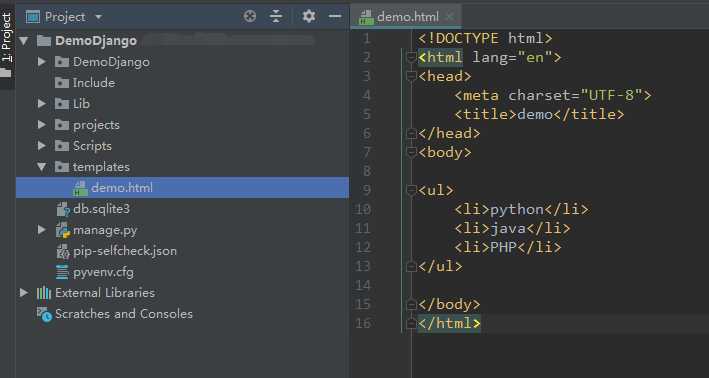Select the manage.py file
This screenshot has width=709, height=378.
(182, 230)
